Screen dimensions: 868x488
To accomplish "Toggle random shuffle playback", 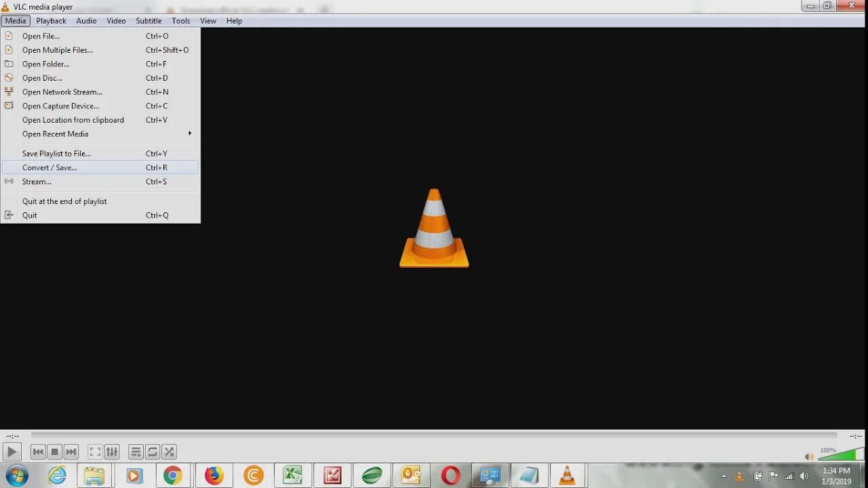I will pyautogui.click(x=170, y=451).
